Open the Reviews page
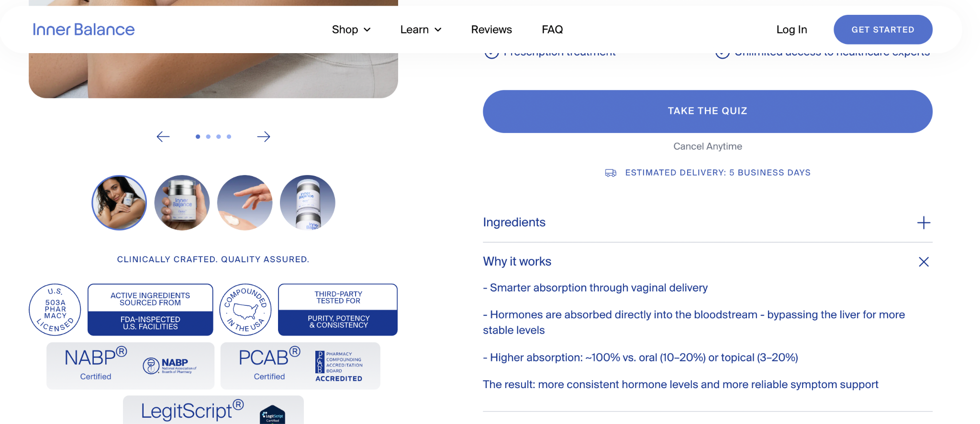 click(491, 30)
